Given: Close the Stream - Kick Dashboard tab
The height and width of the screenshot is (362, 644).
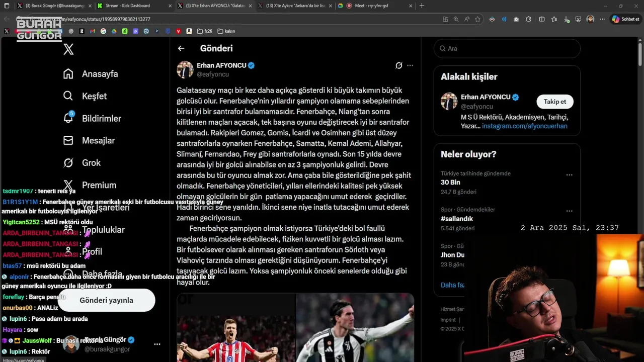Looking at the screenshot, I should 170,6.
